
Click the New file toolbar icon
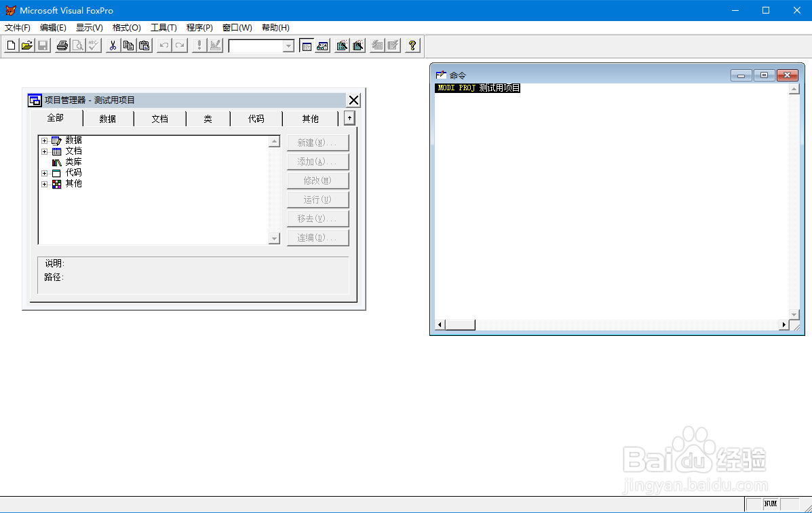click(x=11, y=45)
